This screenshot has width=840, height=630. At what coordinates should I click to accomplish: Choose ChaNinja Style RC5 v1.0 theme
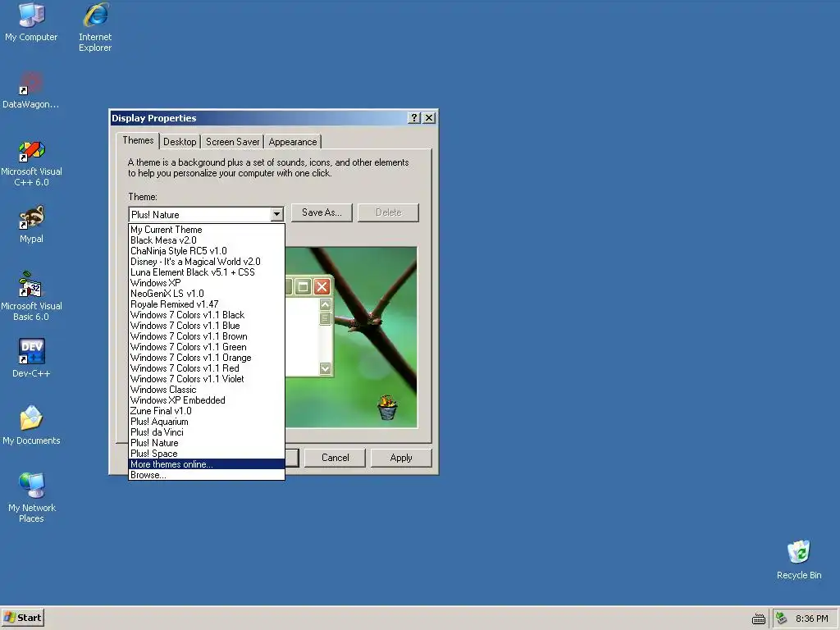[206, 251]
